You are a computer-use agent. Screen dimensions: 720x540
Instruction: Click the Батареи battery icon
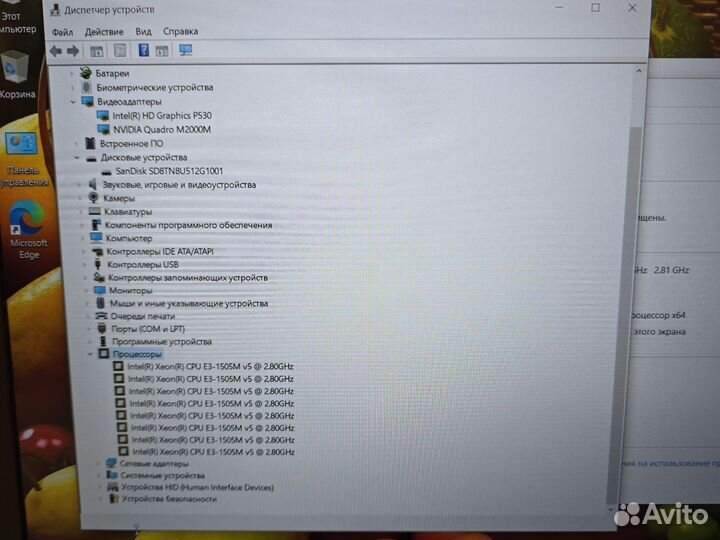[85, 73]
